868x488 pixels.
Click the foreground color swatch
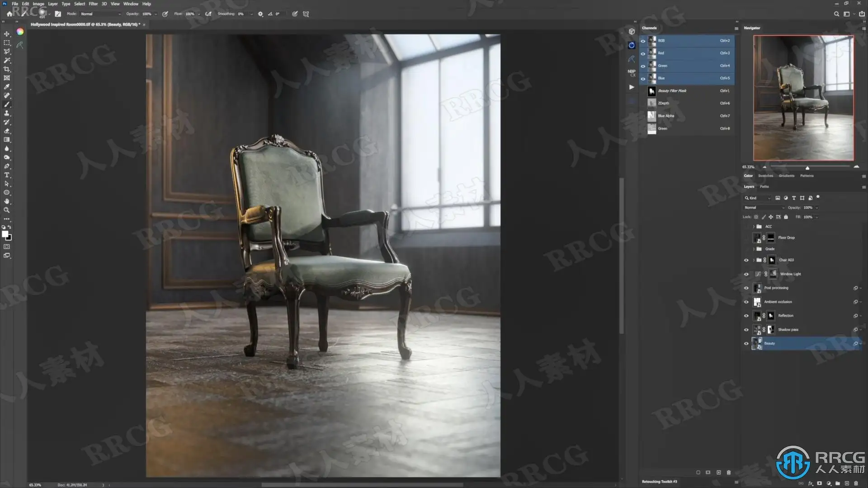point(5,234)
